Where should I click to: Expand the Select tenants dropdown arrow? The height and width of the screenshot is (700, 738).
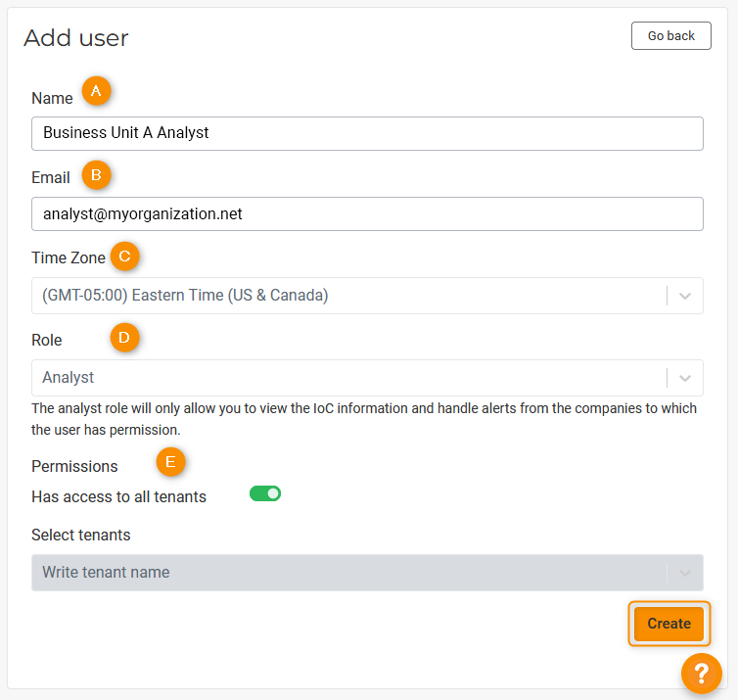coord(685,573)
